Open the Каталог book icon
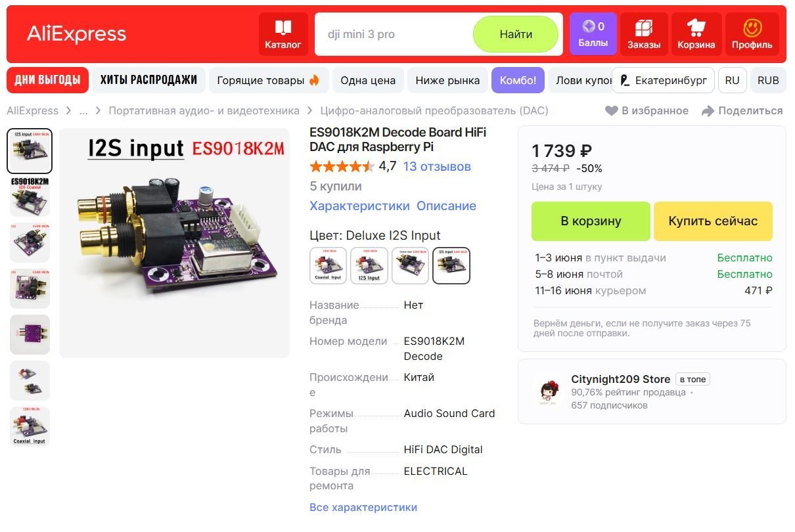 click(x=283, y=34)
